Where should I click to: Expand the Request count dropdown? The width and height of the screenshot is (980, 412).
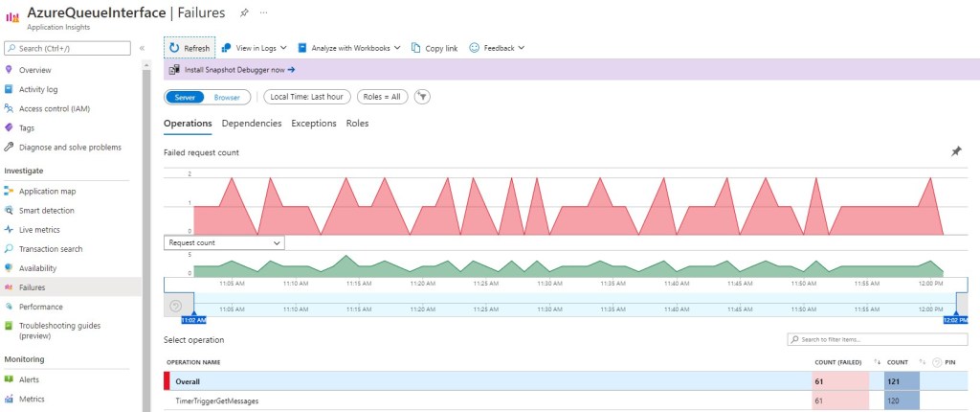pos(225,243)
